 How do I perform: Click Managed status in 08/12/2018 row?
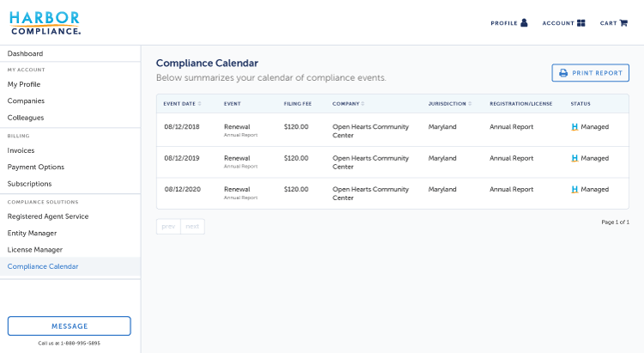595,126
